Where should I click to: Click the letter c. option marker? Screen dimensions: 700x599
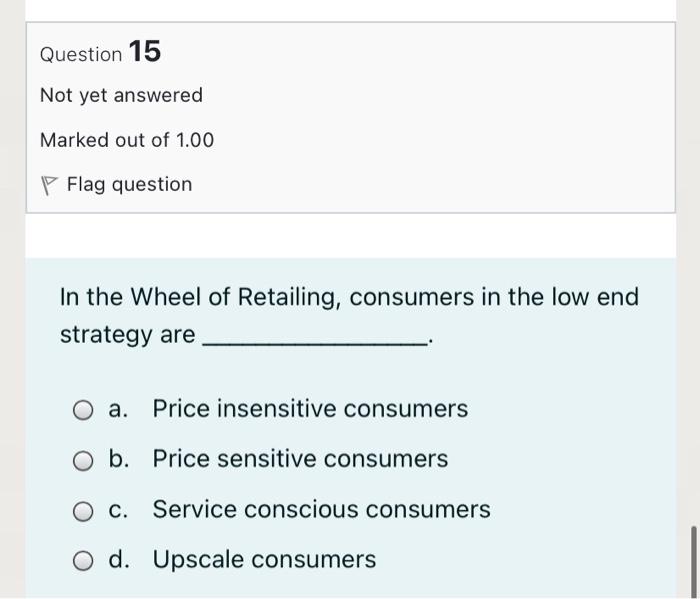[119, 509]
